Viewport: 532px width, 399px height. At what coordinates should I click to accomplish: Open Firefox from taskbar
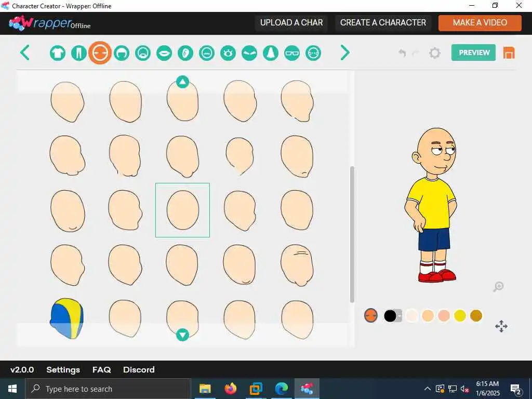click(231, 389)
